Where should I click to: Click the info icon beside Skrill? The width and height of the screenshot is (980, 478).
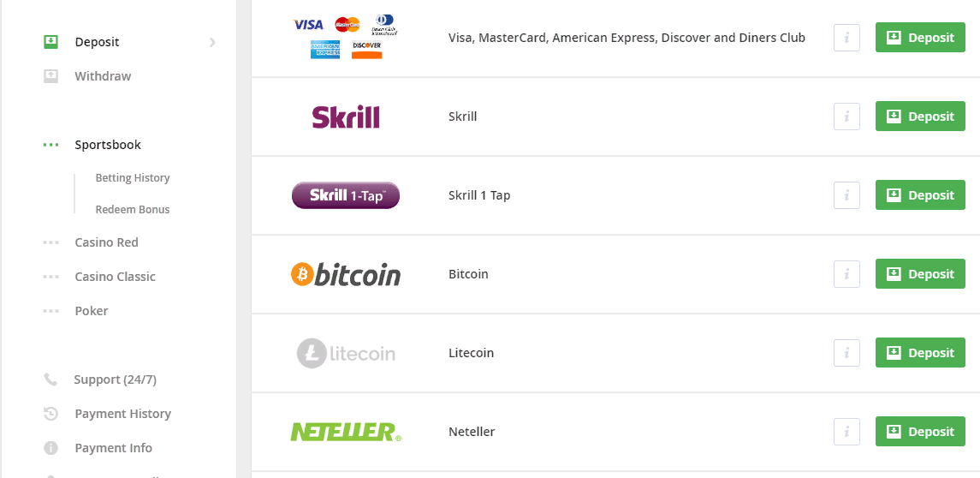coord(846,117)
